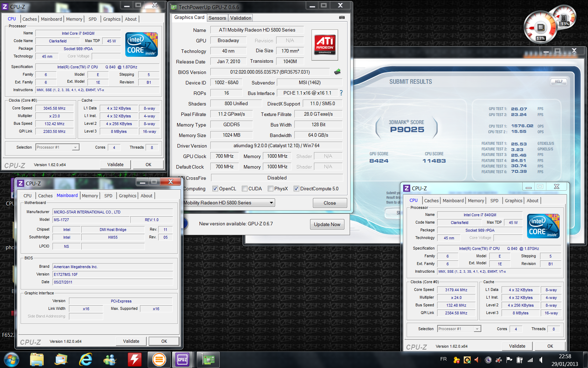This screenshot has width=588, height=368.
Task: Click the white volume speaker tray icon
Action: point(541,360)
